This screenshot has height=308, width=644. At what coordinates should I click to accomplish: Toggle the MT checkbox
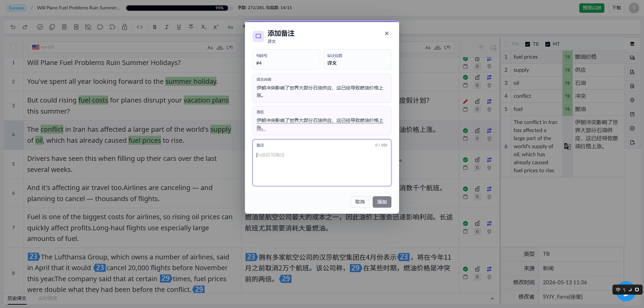click(548, 44)
